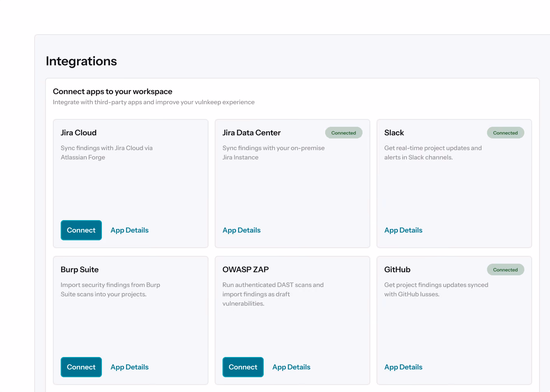Select the Jira Cloud card title
Image resolution: width=550 pixels, height=392 pixels.
pos(79,133)
